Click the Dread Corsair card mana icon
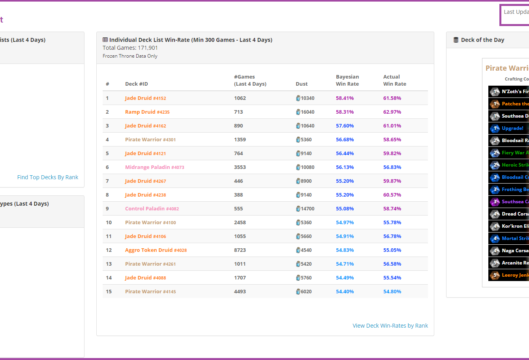Image resolution: width=529 pixels, height=360 pixels. point(495,214)
